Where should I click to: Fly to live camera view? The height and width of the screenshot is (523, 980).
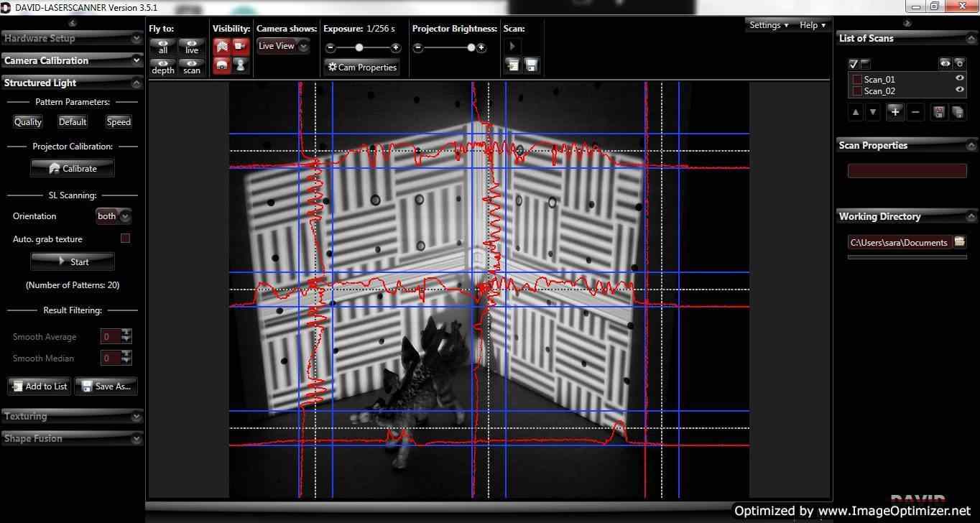[192, 47]
